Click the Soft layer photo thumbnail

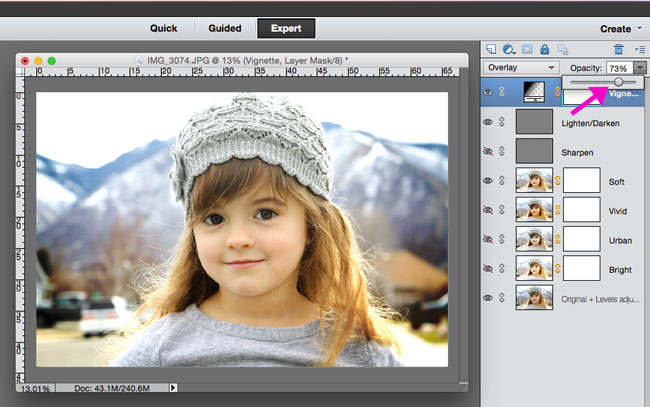(x=534, y=180)
